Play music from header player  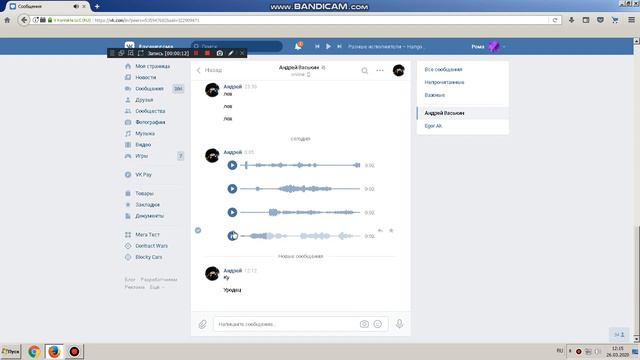point(328,47)
